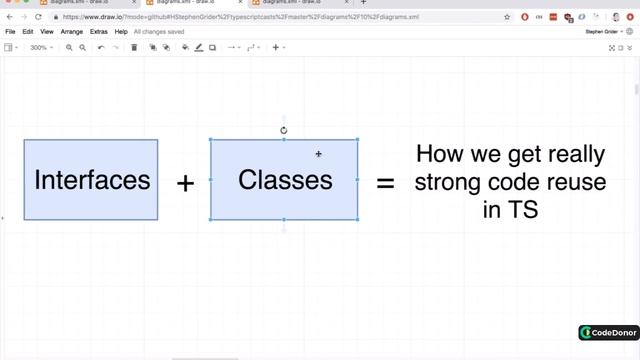This screenshot has height=360, width=640.
Task: Click the horizontal scrollbar at bottom
Action: (205, 359)
